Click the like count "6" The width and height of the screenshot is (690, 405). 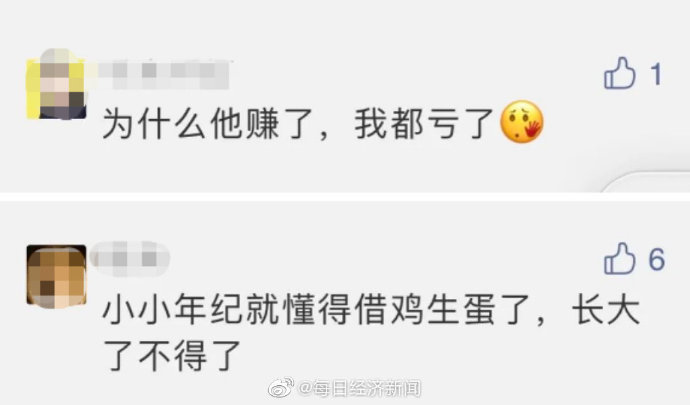pyautogui.click(x=657, y=259)
